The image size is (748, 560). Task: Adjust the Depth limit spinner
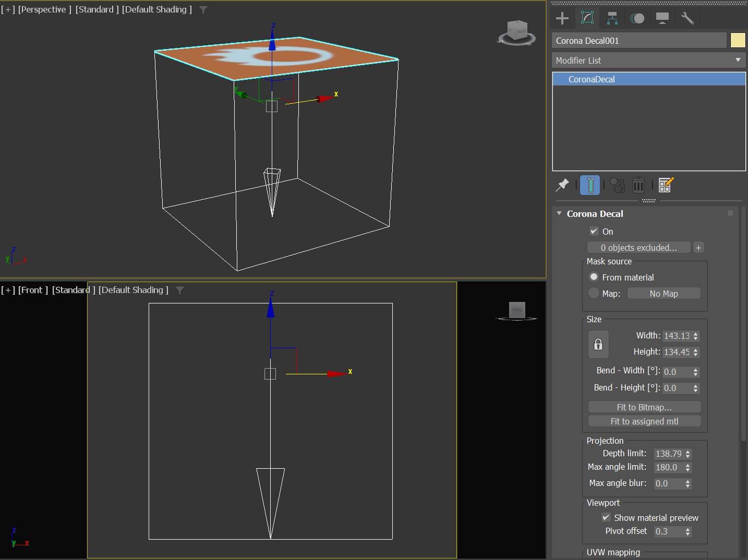click(x=688, y=454)
